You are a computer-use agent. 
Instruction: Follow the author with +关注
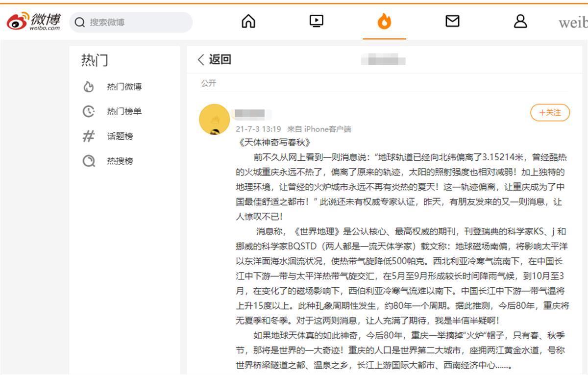(x=550, y=113)
